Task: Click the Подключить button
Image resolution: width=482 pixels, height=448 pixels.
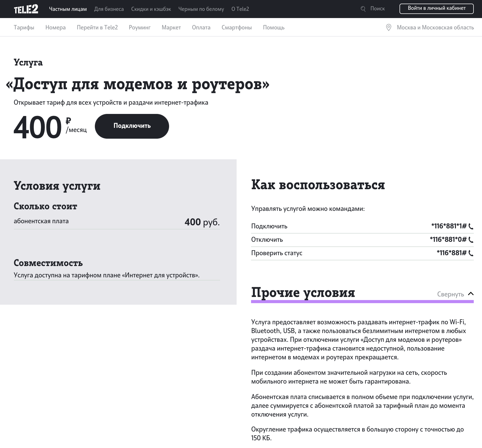Action: pos(132,126)
